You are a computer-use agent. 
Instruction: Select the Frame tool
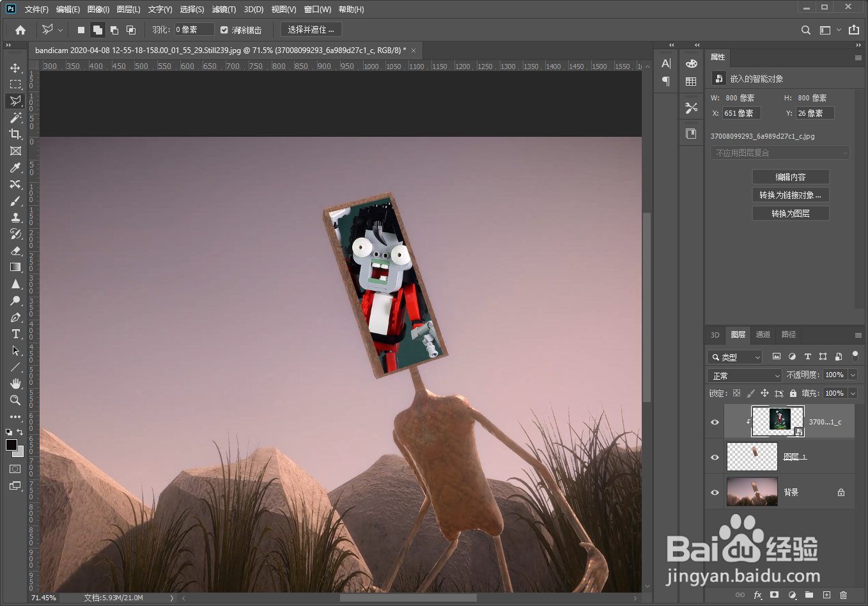(x=15, y=151)
